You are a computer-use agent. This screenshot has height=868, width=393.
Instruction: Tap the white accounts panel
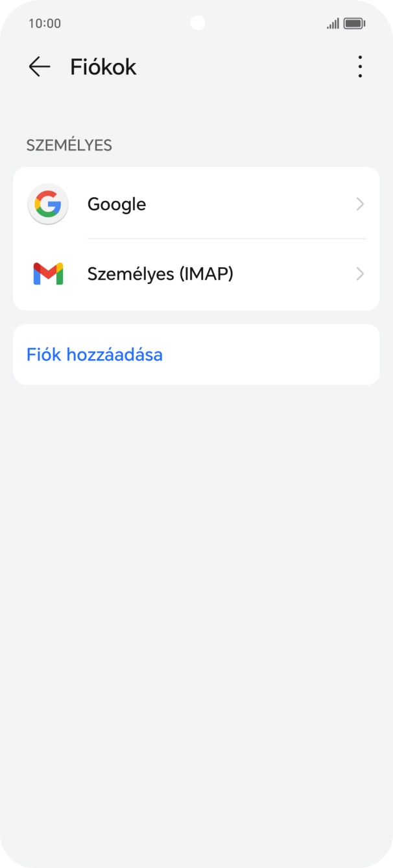click(196, 239)
